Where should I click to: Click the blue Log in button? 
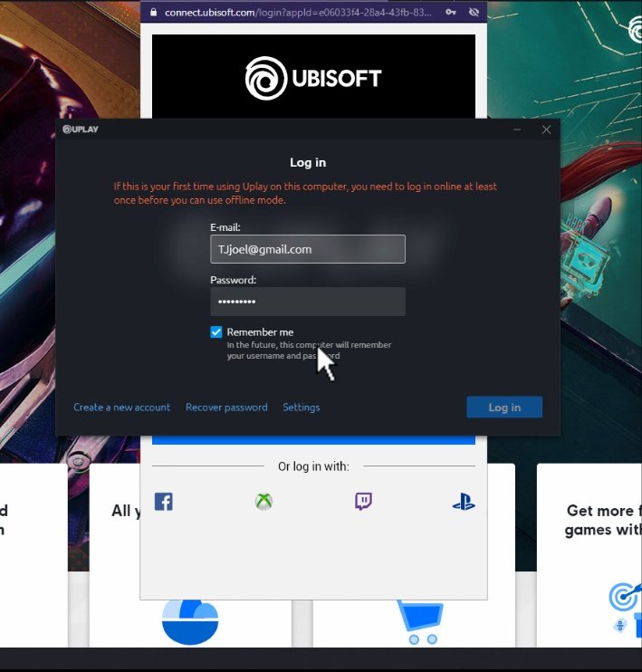[504, 408]
